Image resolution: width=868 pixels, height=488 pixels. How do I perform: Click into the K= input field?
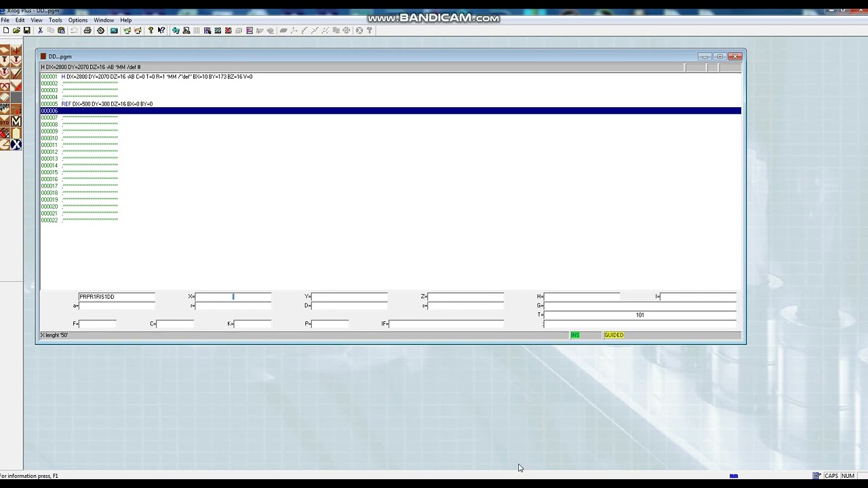coord(252,324)
